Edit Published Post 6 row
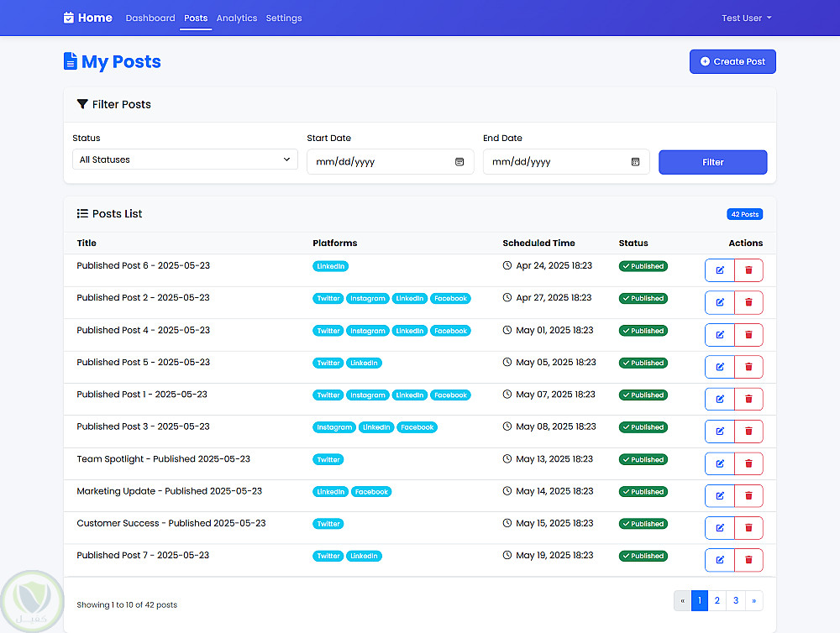The height and width of the screenshot is (633, 840). pyautogui.click(x=720, y=270)
